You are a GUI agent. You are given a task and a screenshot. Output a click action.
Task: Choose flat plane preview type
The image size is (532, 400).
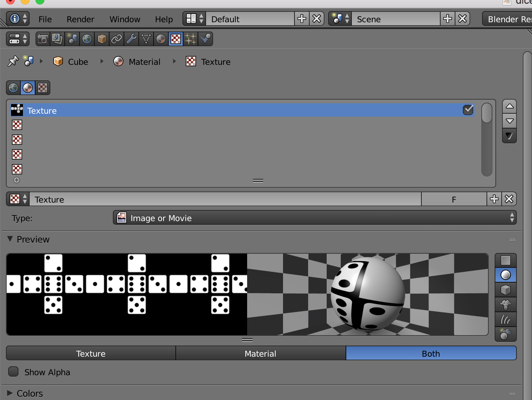(506, 260)
